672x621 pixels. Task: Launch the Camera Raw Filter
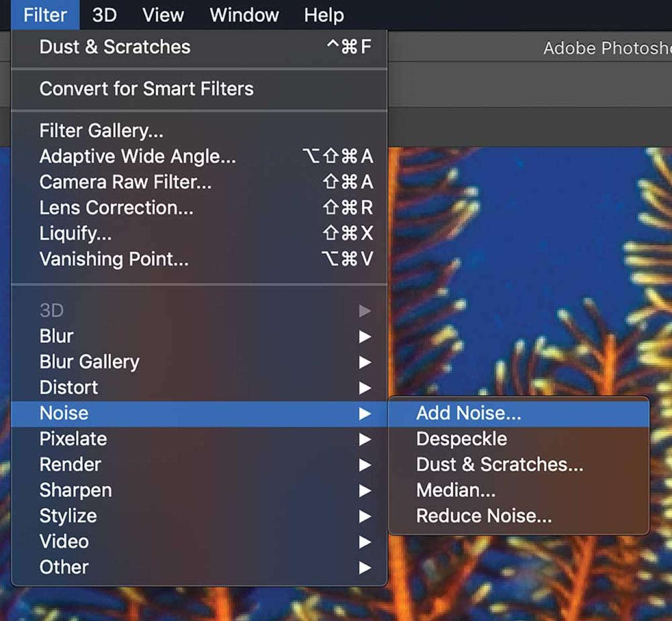(125, 182)
